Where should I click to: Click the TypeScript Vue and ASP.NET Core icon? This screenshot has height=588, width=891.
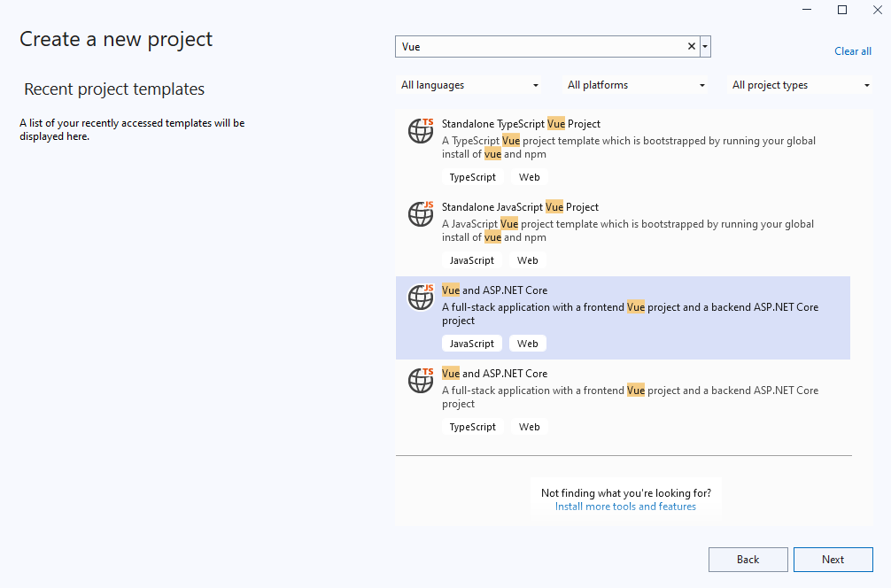pyautogui.click(x=421, y=380)
